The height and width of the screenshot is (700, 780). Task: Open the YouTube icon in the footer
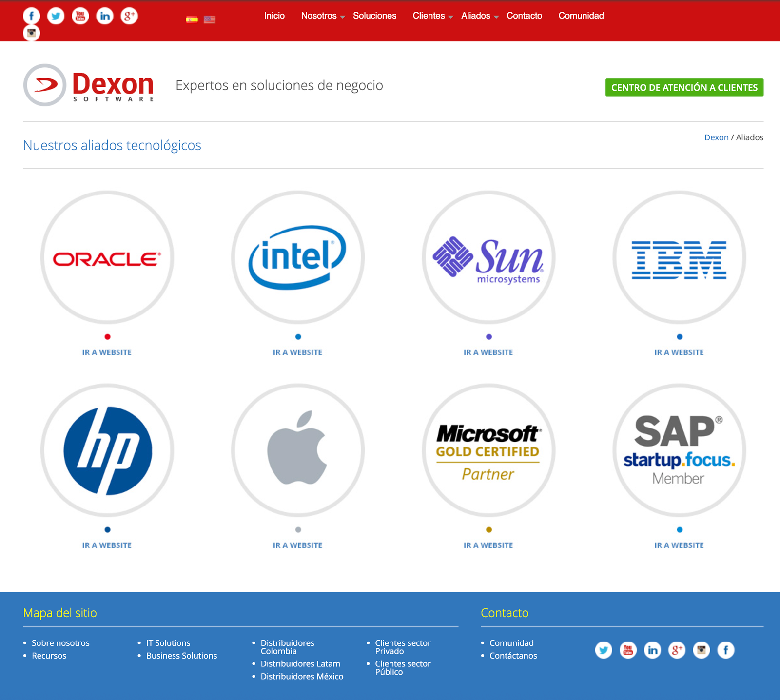pos(628,650)
